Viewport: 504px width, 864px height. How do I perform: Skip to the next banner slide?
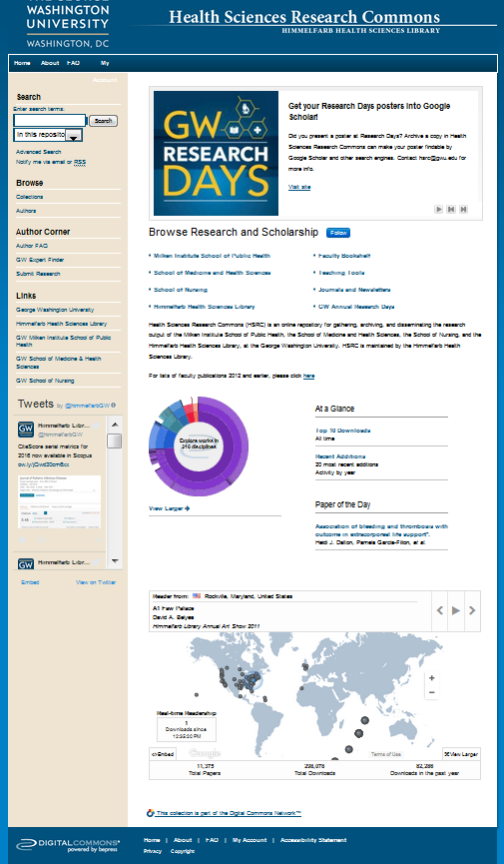[x=464, y=210]
